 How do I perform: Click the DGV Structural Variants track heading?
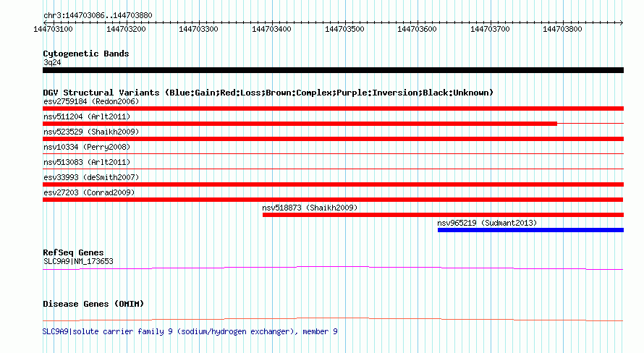click(x=268, y=93)
